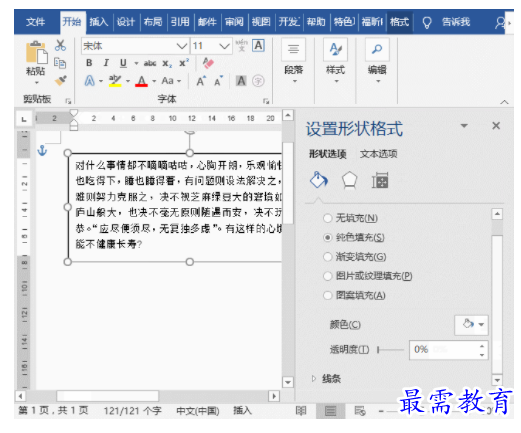
Task: Toggle underline formatting
Action: point(123,63)
